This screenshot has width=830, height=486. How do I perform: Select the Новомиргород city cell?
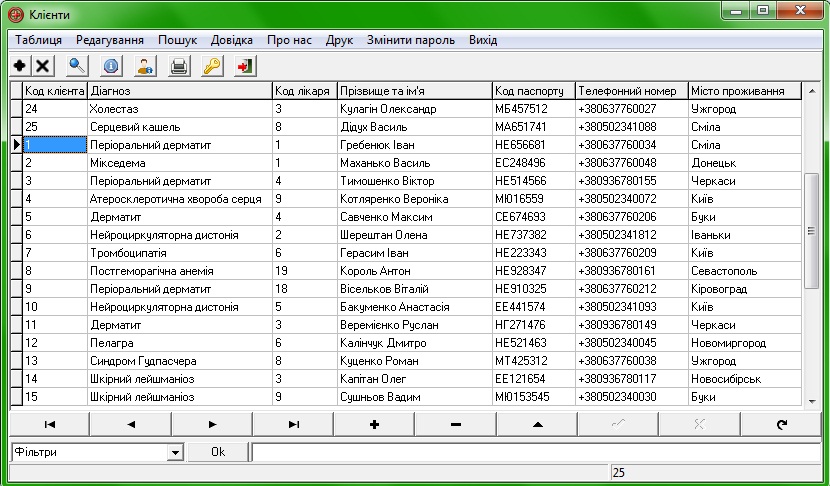pos(745,343)
